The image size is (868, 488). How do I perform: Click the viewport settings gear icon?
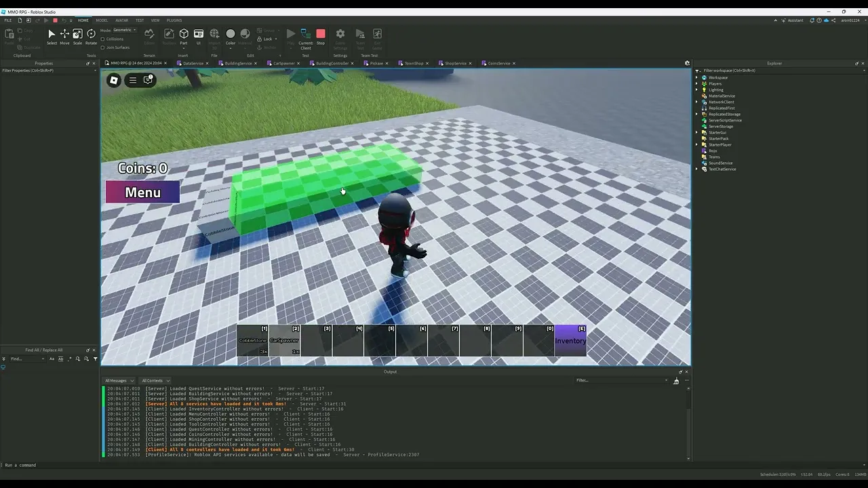(687, 63)
